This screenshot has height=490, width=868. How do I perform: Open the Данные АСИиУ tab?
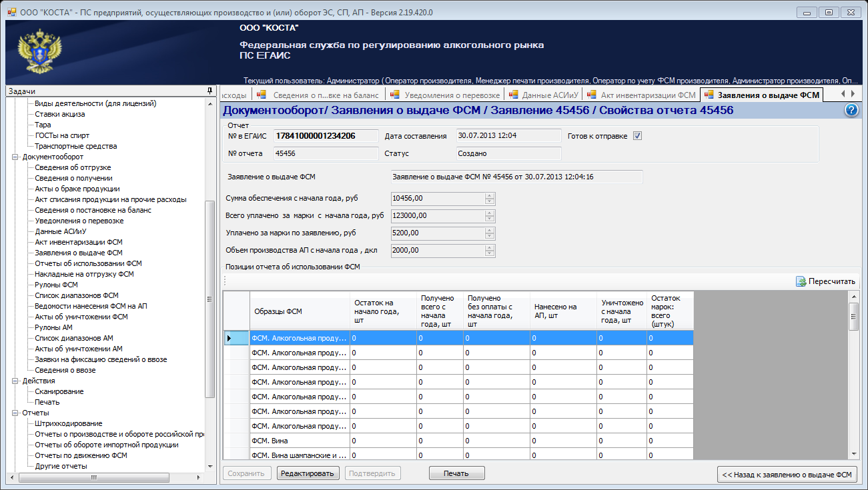coord(544,95)
